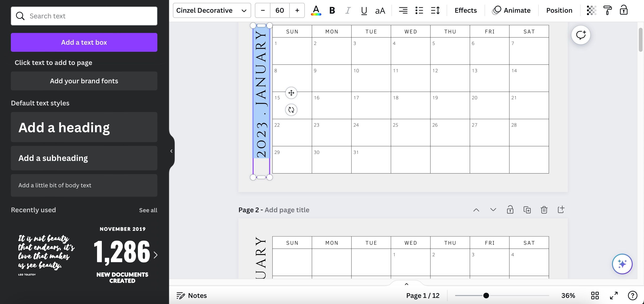Apply bulleted list formatting

[419, 10]
